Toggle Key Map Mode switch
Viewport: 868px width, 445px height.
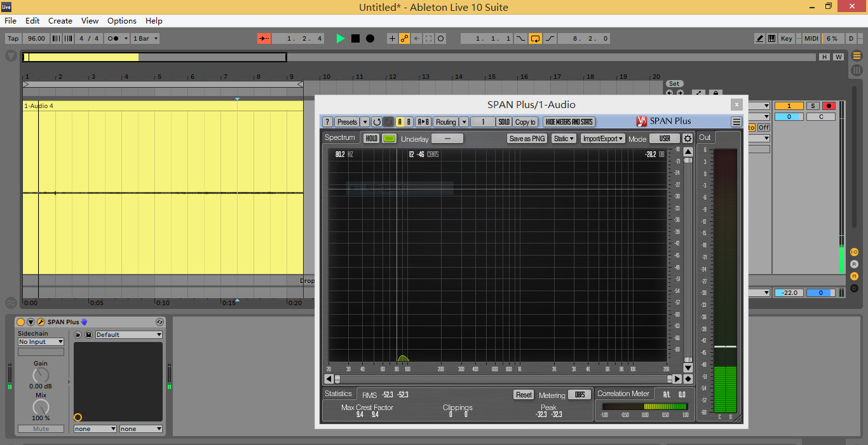click(787, 39)
